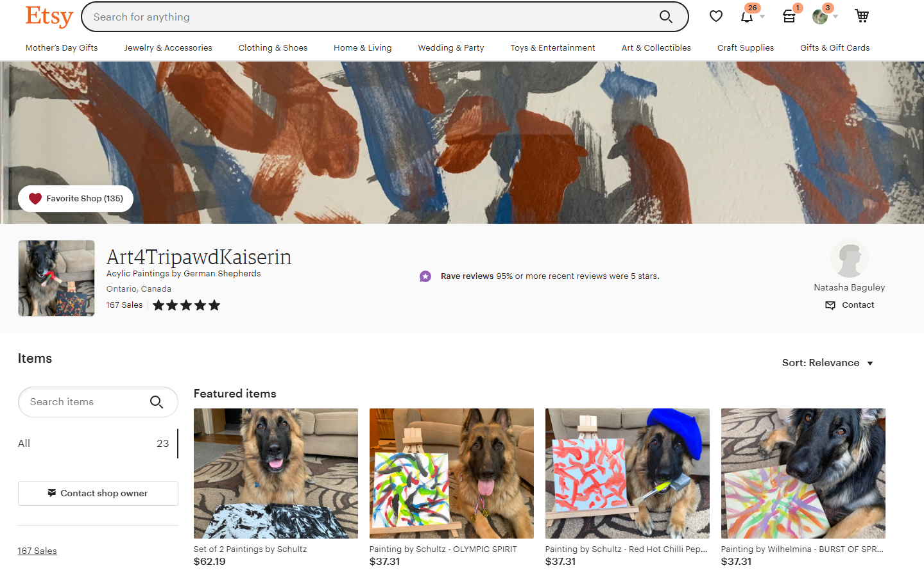Open Clothing & Shoes category
Viewport: 924px width, 570px height.
pyautogui.click(x=273, y=47)
